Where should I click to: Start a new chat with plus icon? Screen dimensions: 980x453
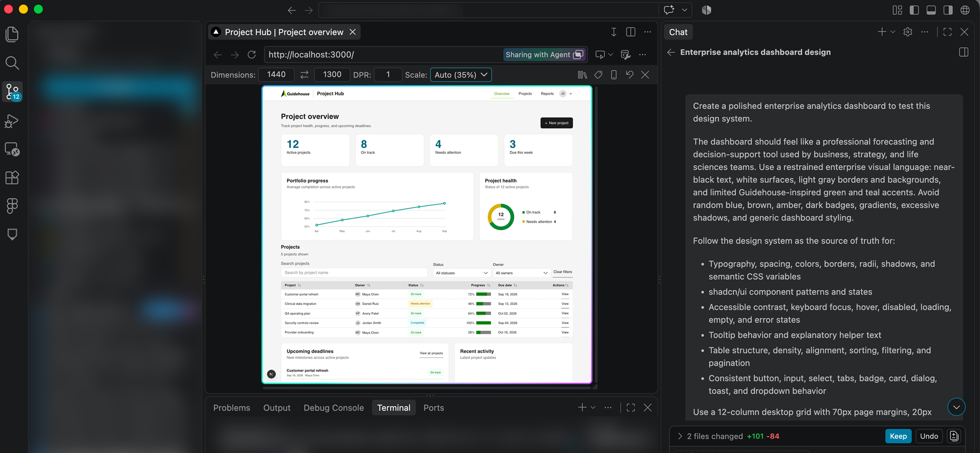click(x=881, y=32)
